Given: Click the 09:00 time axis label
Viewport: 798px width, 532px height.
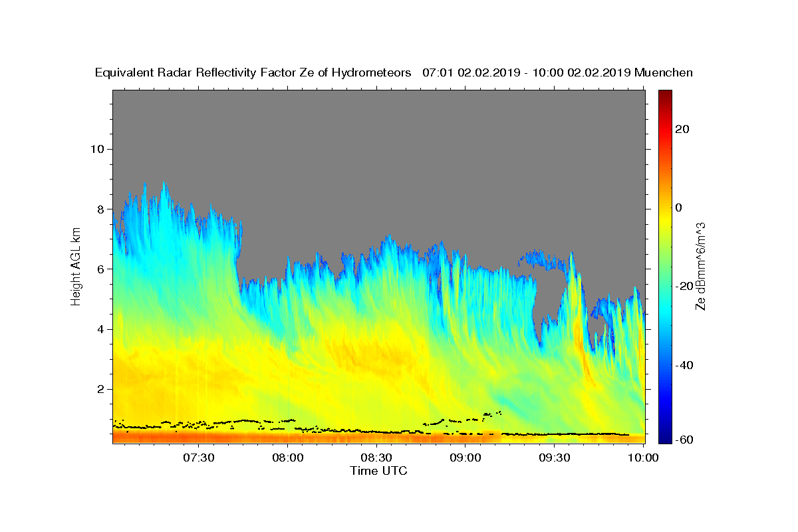Looking at the screenshot, I should click(465, 458).
